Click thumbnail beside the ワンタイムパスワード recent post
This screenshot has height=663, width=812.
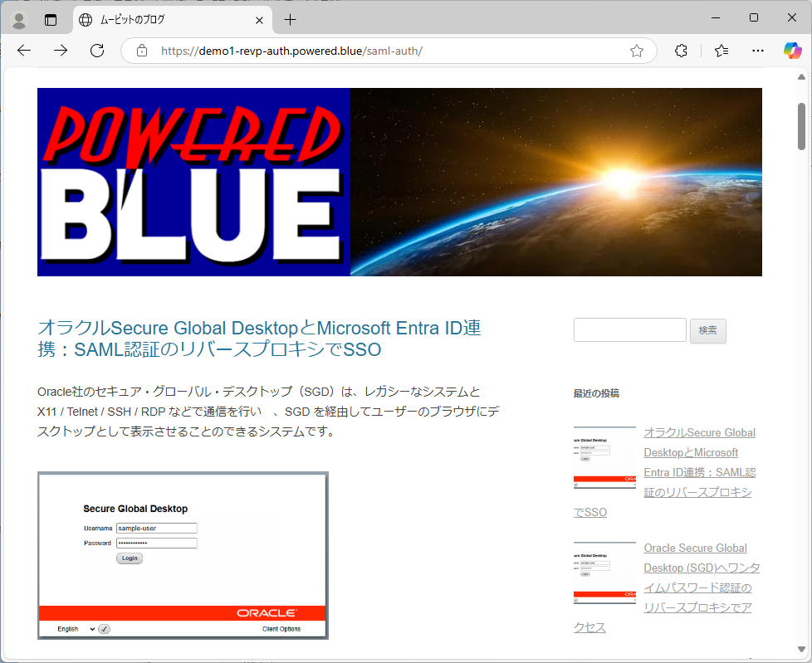[604, 573]
